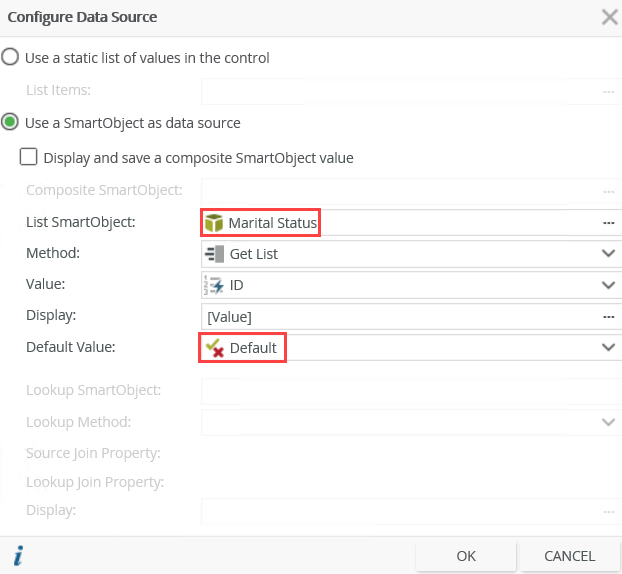
Task: Click the Default value check-cross icon
Action: pyautogui.click(x=214, y=348)
